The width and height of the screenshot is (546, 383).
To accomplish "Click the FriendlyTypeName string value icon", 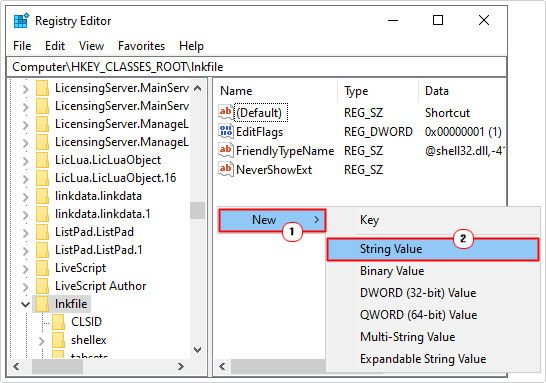I will point(226,150).
